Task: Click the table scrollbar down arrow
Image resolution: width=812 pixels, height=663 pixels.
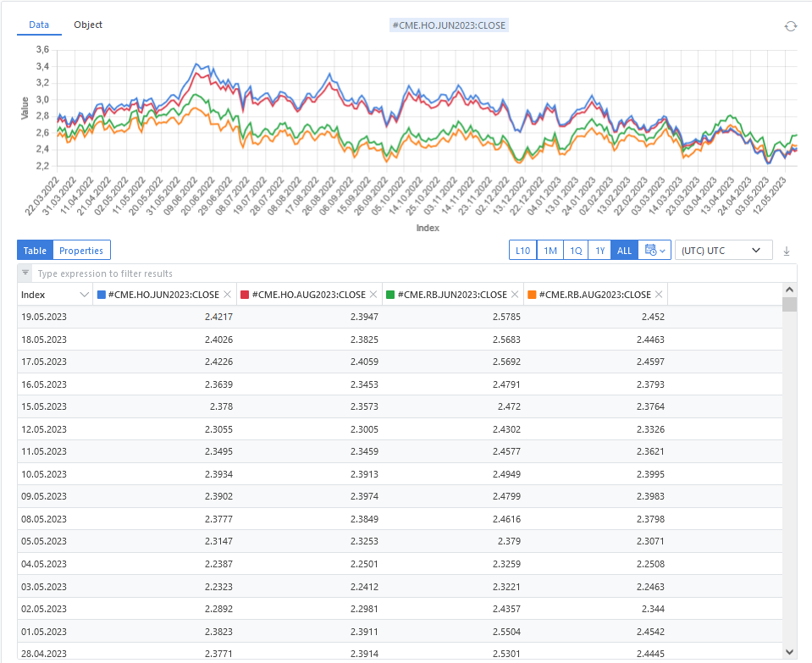Action: (789, 651)
